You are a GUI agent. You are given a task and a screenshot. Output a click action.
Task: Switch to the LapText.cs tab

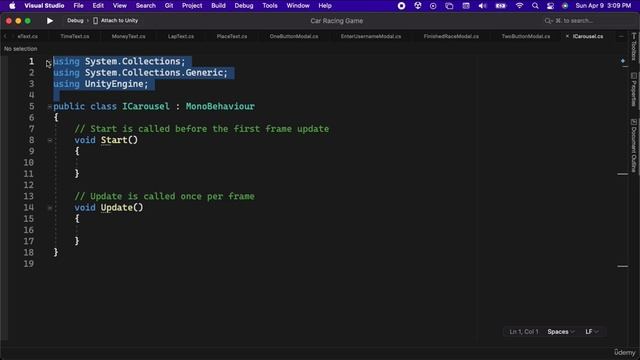(181, 36)
